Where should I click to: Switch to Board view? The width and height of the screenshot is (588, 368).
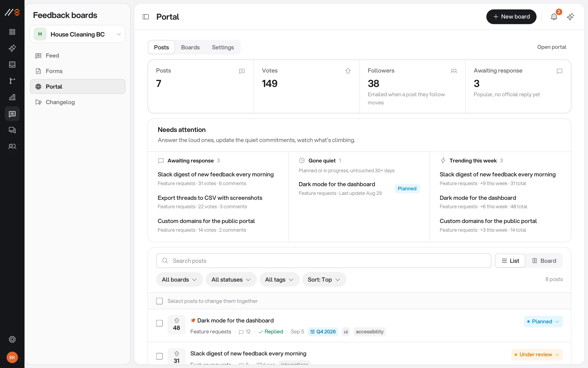click(x=544, y=261)
